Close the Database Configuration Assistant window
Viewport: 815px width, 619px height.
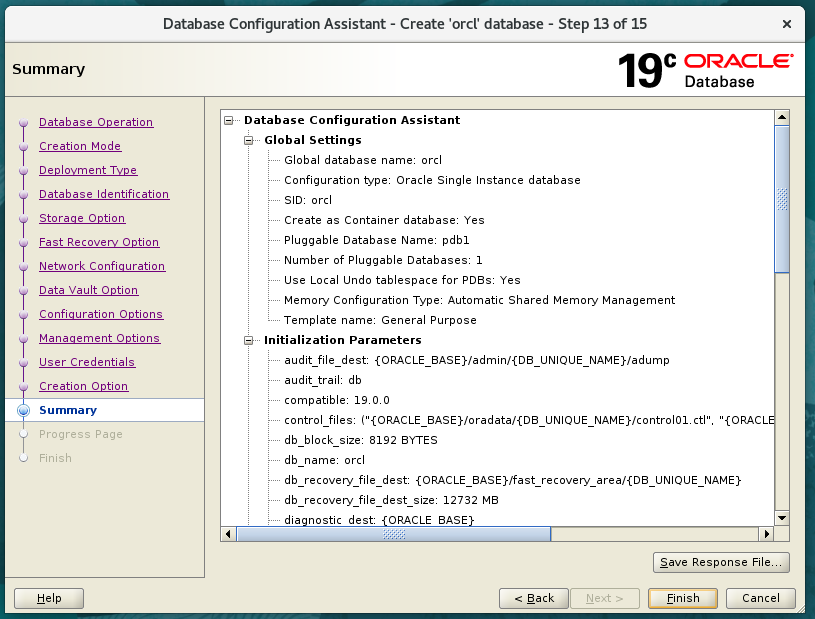(x=787, y=24)
